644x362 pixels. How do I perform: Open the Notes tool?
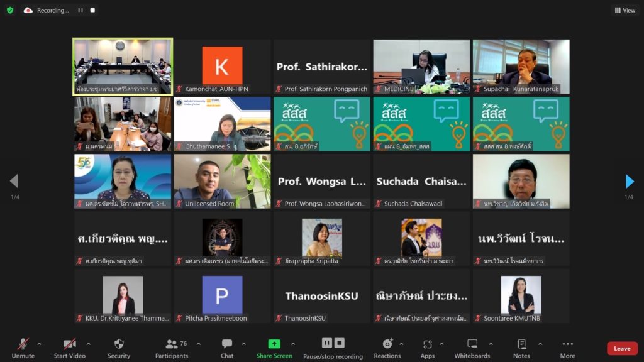pyautogui.click(x=521, y=344)
